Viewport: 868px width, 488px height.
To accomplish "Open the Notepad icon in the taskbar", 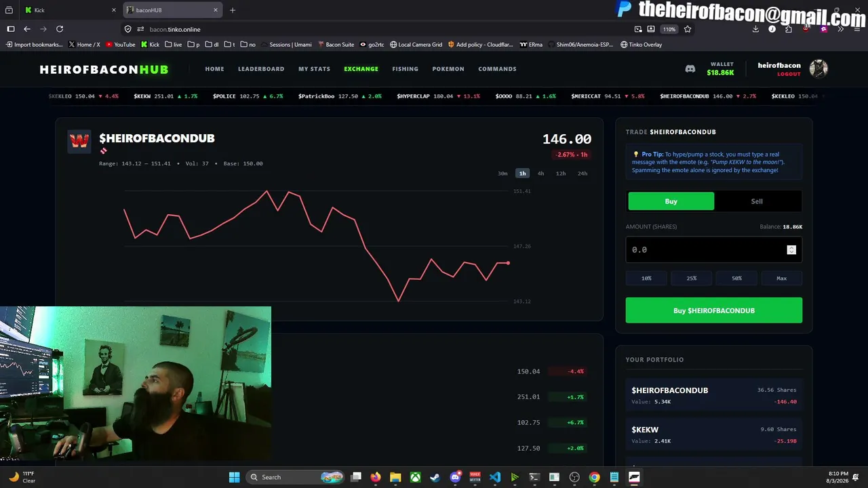I will 614,477.
